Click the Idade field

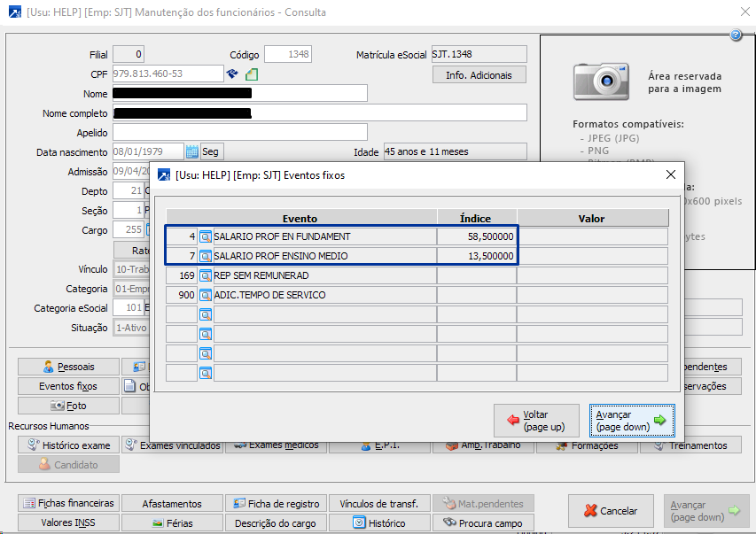(456, 151)
